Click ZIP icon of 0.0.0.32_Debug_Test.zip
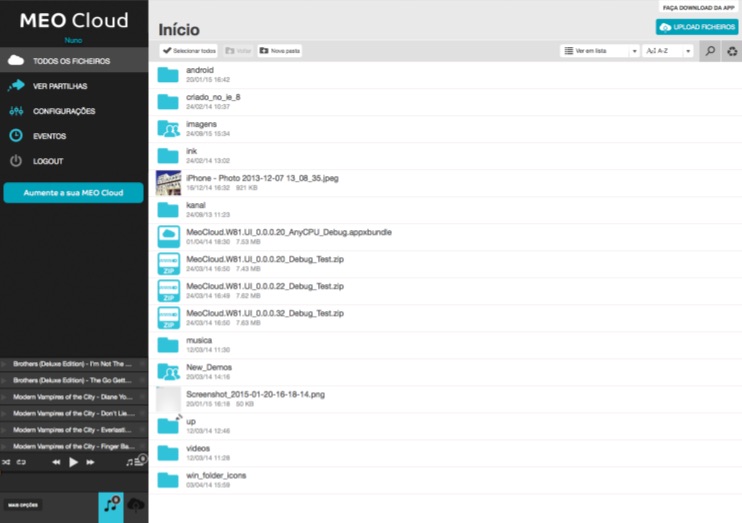The image size is (742, 523). pyautogui.click(x=168, y=318)
